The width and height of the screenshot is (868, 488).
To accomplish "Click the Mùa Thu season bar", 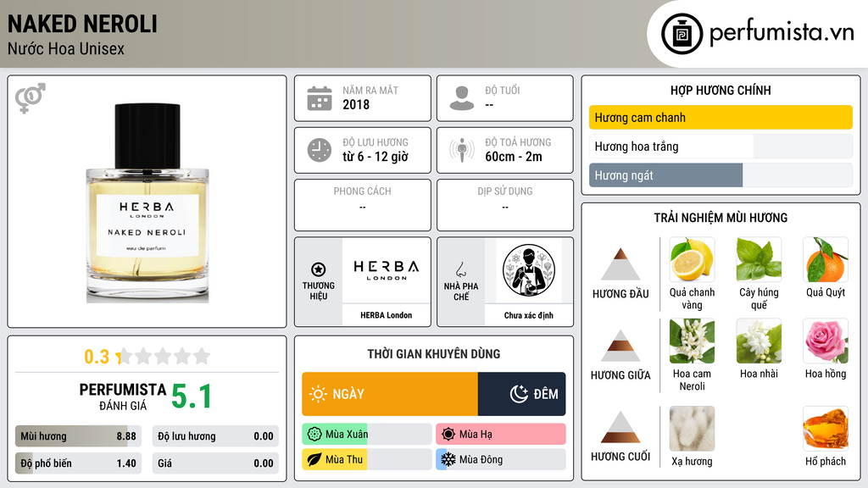I will point(367,459).
